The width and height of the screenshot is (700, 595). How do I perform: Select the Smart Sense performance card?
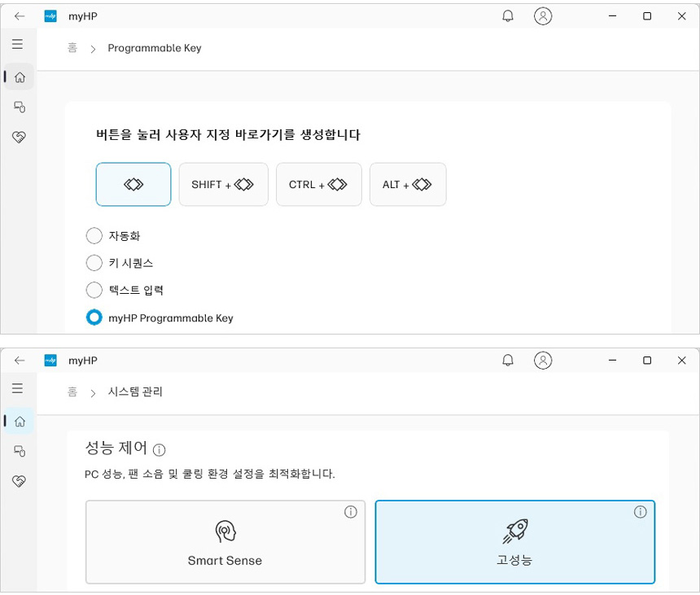click(x=225, y=542)
